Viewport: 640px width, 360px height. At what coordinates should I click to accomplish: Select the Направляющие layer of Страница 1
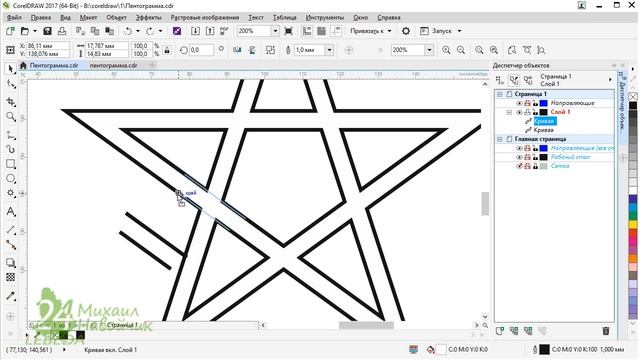point(572,103)
